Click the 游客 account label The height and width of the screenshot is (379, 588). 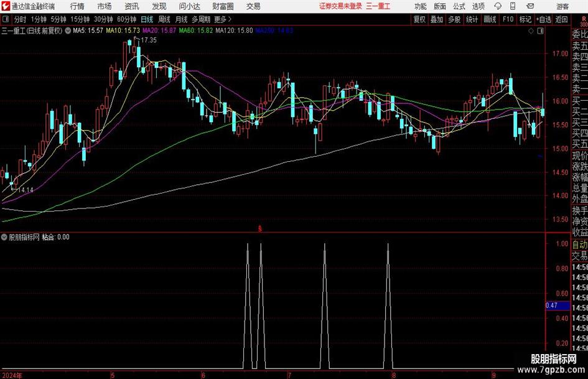pos(562,6)
